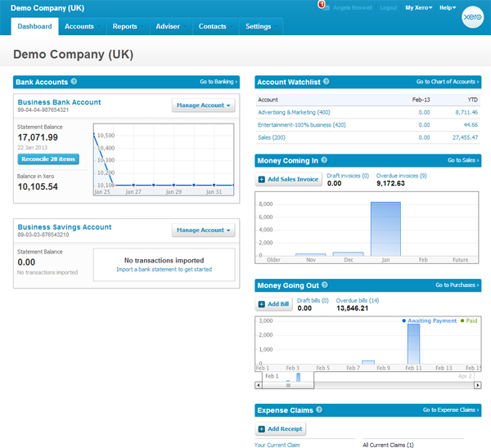This screenshot has width=491, height=448.
Task: Click the Jan bar in Money Coming In chart
Action: pyautogui.click(x=385, y=229)
